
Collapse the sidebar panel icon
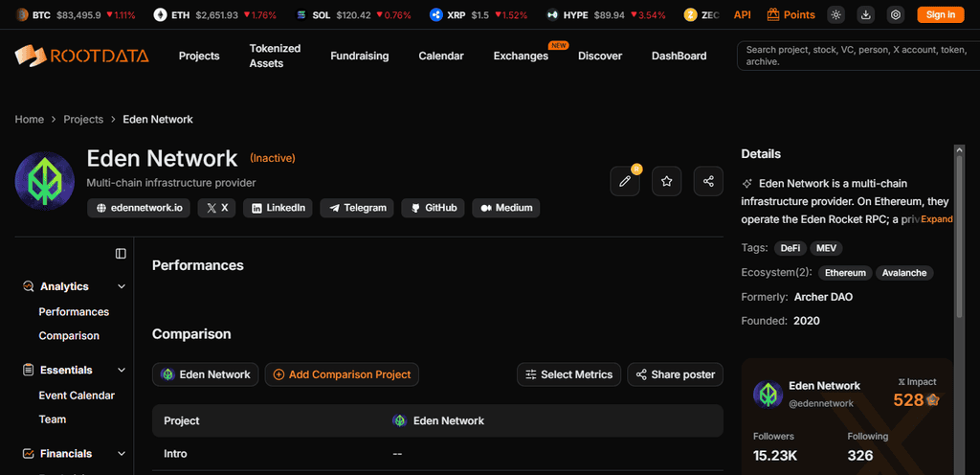pyautogui.click(x=121, y=253)
